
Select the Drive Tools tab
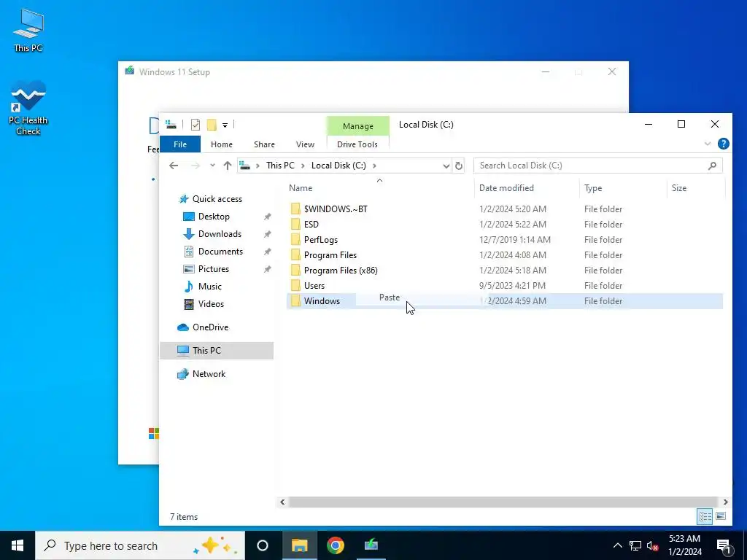pyautogui.click(x=357, y=144)
